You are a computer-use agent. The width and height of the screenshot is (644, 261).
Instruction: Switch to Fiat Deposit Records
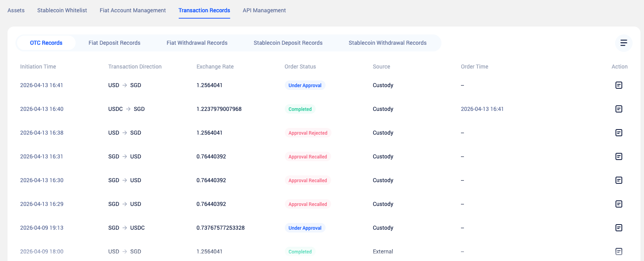coord(114,43)
